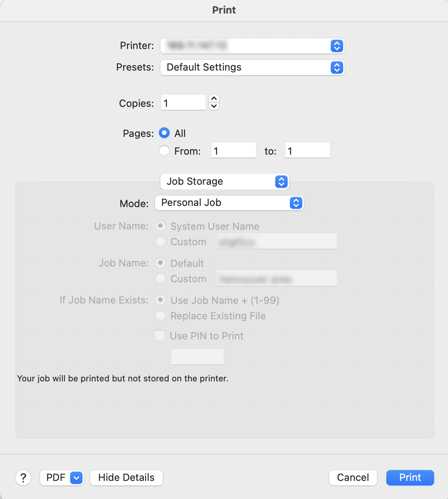Click the From page number field
448x499 pixels.
[233, 150]
